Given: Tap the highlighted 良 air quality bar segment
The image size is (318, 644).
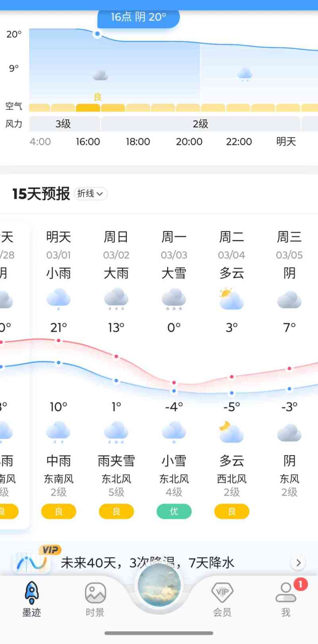Looking at the screenshot, I should (x=88, y=108).
